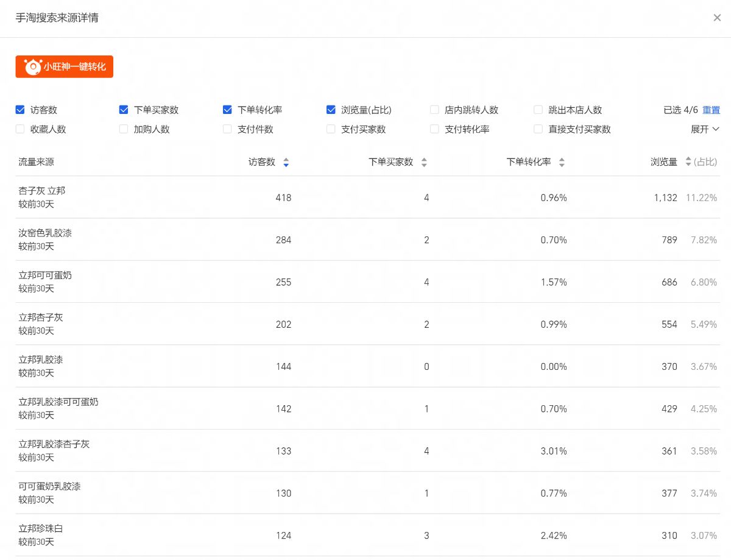Screen dimensions: 731x560
Task: Click visitor count 418
Action: (283, 197)
